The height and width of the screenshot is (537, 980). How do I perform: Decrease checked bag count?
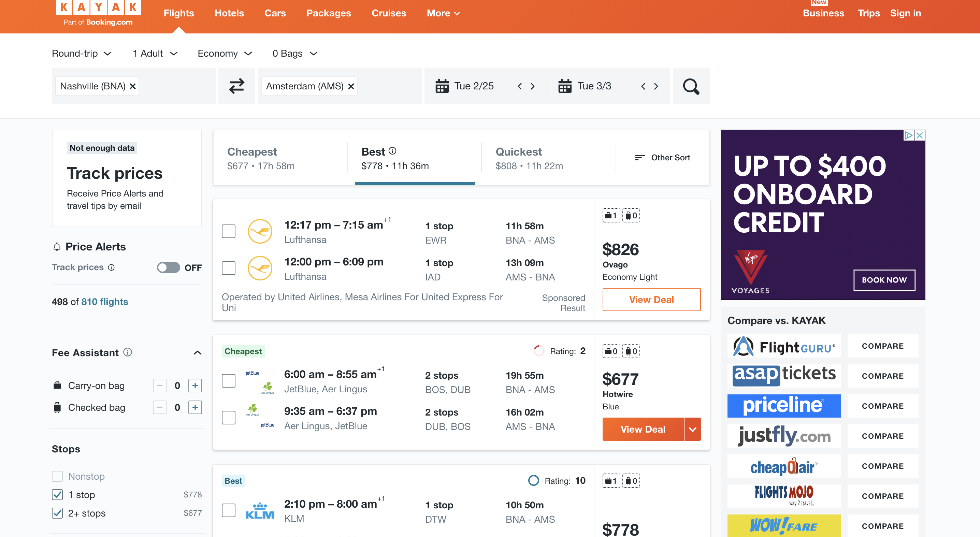tap(159, 407)
